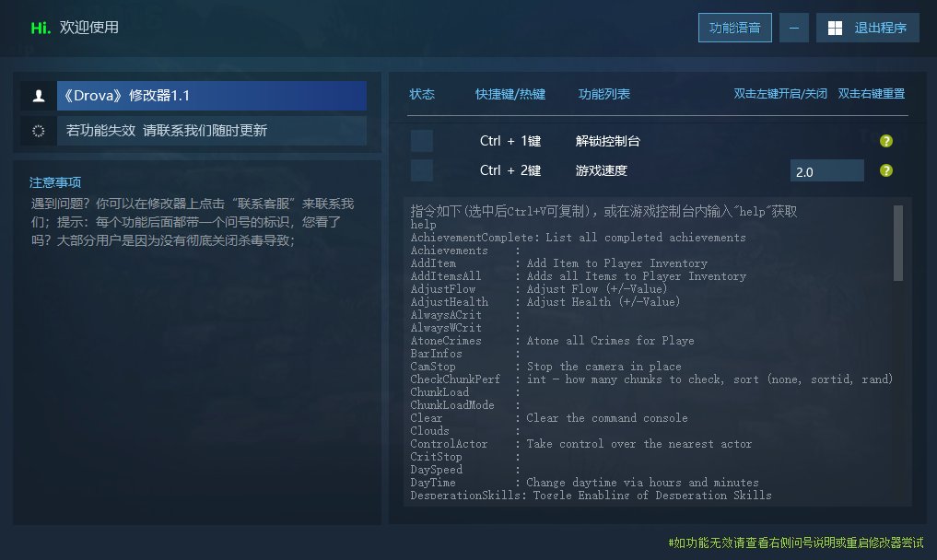Image resolution: width=937 pixels, height=560 pixels.
Task: Click the Clear command line
Action: tap(549, 418)
